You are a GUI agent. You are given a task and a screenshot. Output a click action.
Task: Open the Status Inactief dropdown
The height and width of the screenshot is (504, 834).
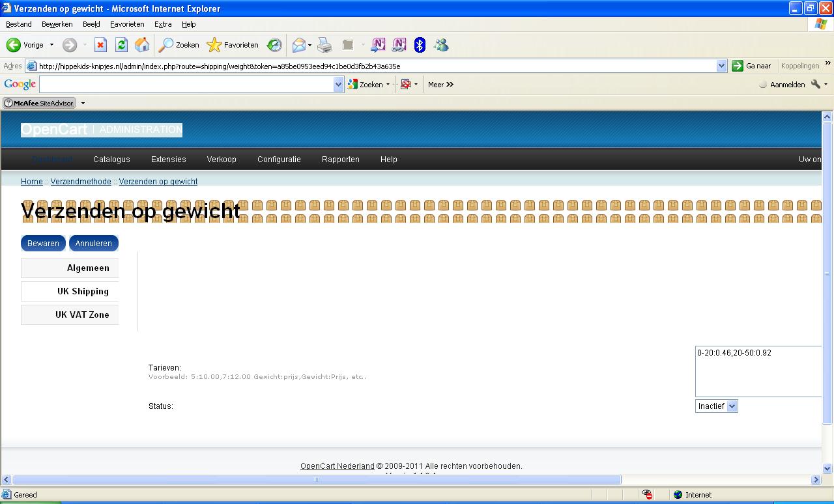click(716, 406)
